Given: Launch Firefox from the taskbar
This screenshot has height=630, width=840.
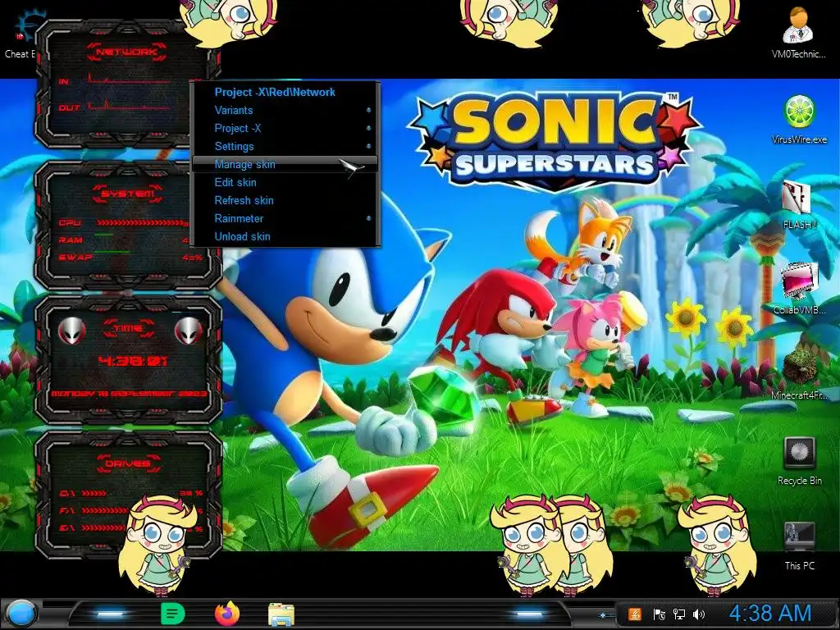Looking at the screenshot, I should [227, 614].
